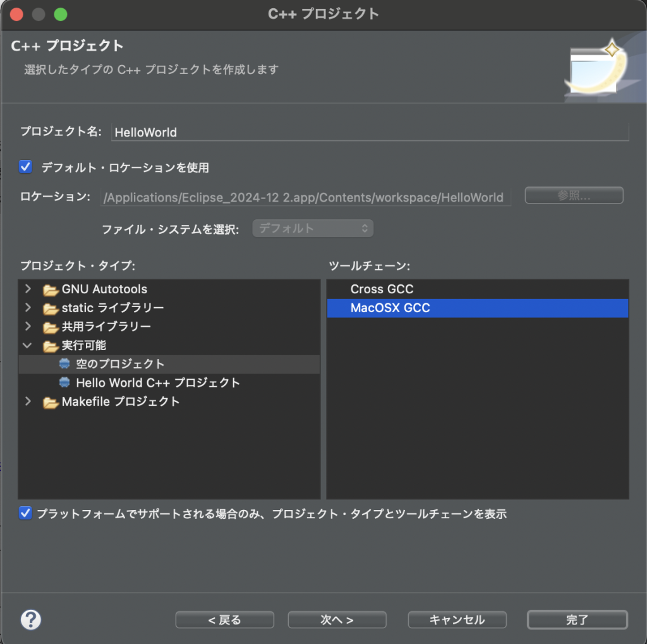
Task: Click the Makefile プロジェクト folder icon
Action: coord(51,402)
